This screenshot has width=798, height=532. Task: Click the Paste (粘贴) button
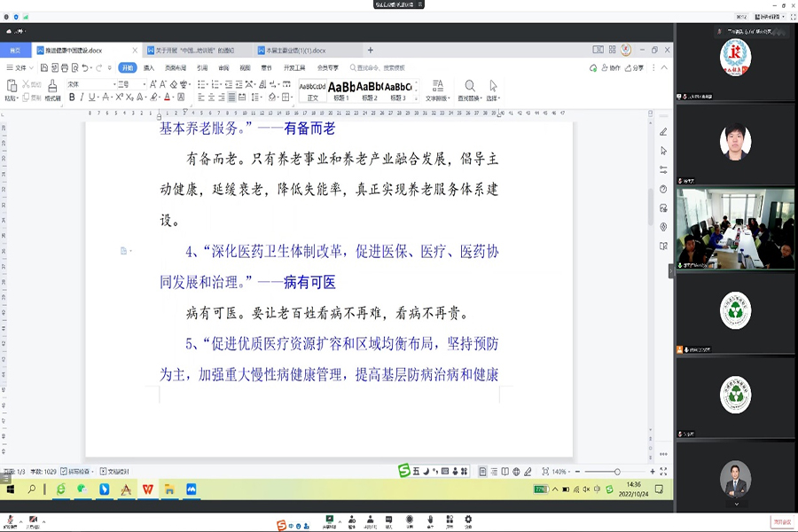coord(12,90)
